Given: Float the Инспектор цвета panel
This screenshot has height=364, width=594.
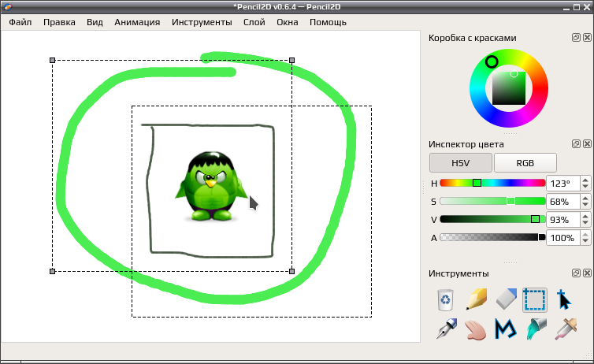Looking at the screenshot, I should [576, 144].
